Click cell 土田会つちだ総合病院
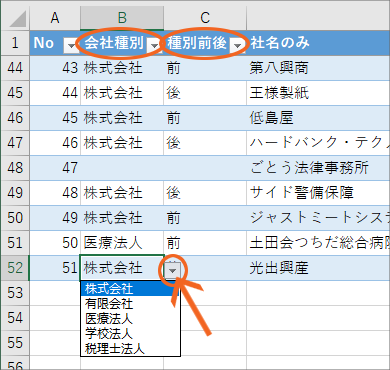 [318, 243]
